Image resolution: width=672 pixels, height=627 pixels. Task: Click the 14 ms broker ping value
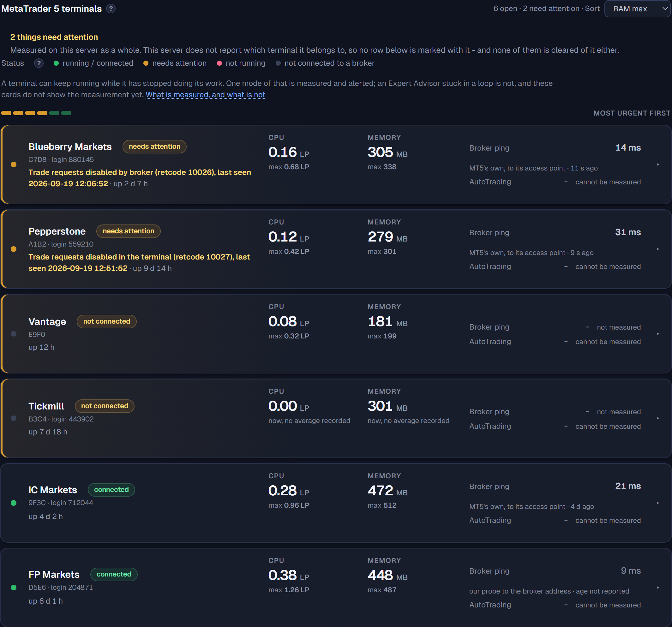click(x=628, y=148)
